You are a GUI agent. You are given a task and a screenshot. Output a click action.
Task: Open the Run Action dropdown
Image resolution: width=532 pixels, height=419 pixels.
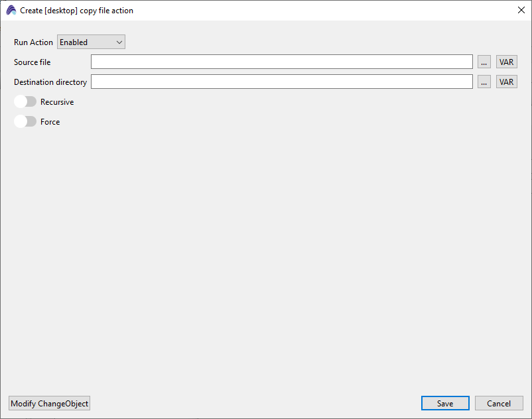[x=91, y=42]
